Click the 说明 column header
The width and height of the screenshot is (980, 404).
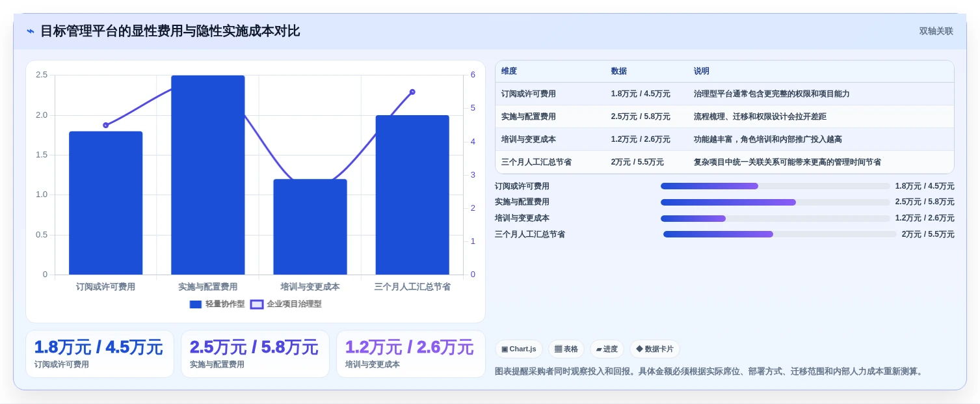pos(702,72)
